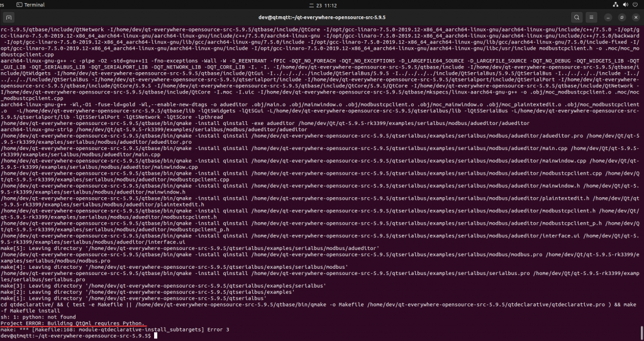Click the 'sh: 1: python: not found' line

tap(38, 317)
